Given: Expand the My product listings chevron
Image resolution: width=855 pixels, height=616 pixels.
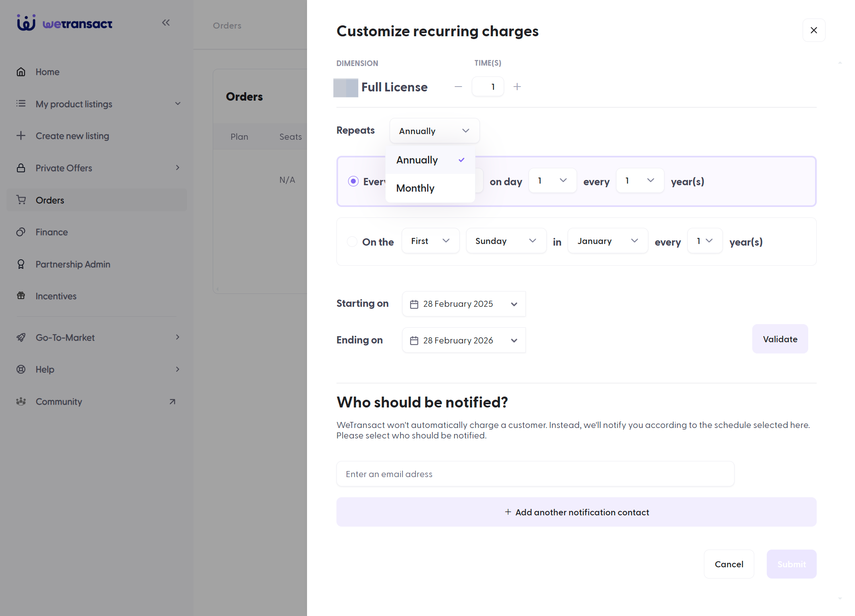Looking at the screenshot, I should point(178,103).
